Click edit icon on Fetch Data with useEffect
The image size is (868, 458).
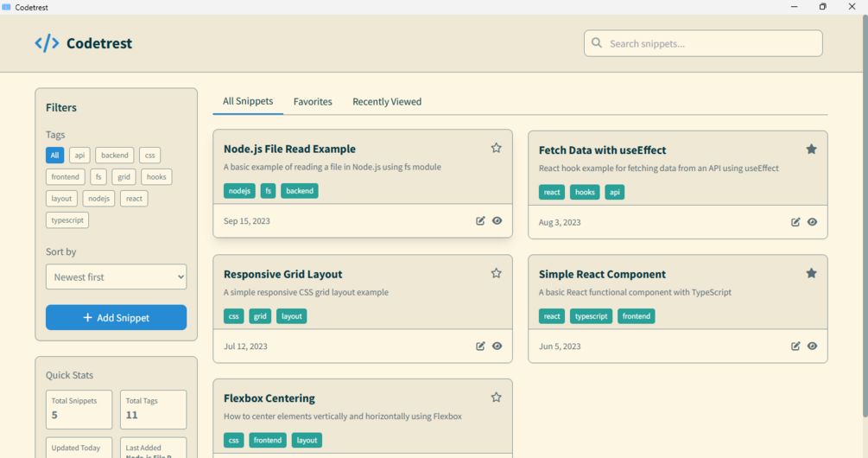pyautogui.click(x=795, y=222)
